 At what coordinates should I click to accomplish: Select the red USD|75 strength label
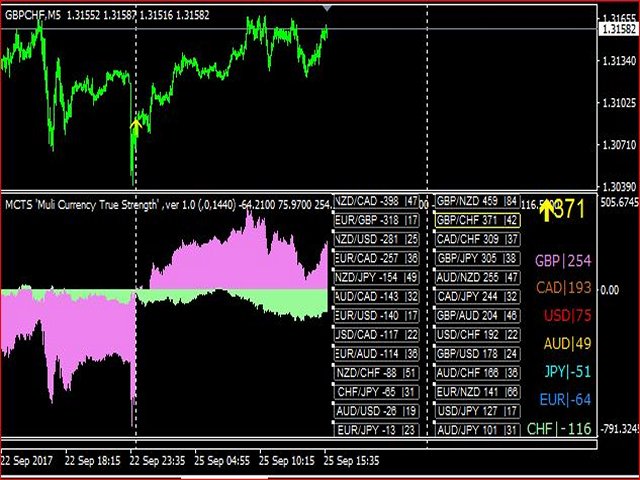pos(567,316)
